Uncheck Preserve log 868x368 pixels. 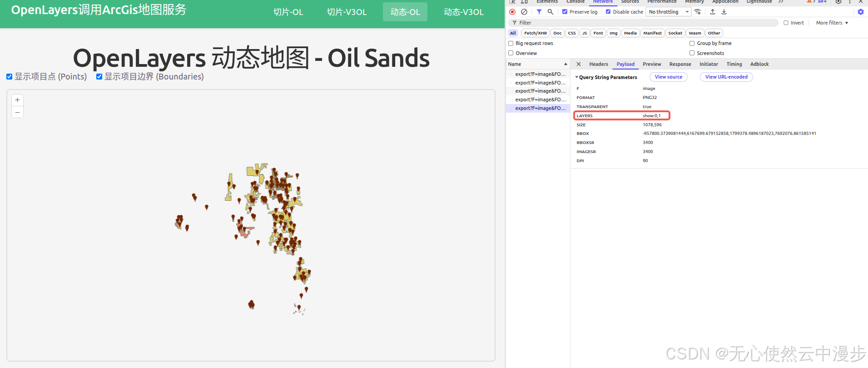[x=565, y=12]
